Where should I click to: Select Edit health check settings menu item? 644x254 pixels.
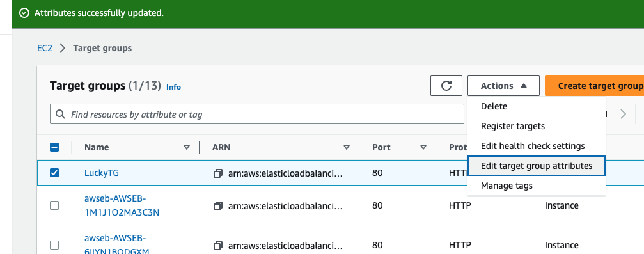tap(537, 146)
